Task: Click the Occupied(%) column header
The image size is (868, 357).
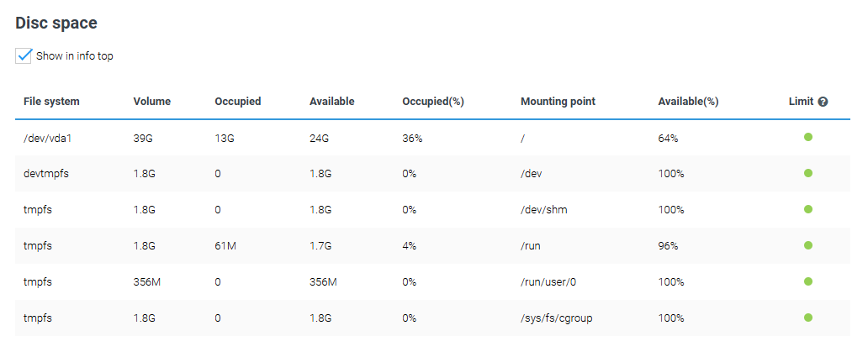Action: (433, 102)
